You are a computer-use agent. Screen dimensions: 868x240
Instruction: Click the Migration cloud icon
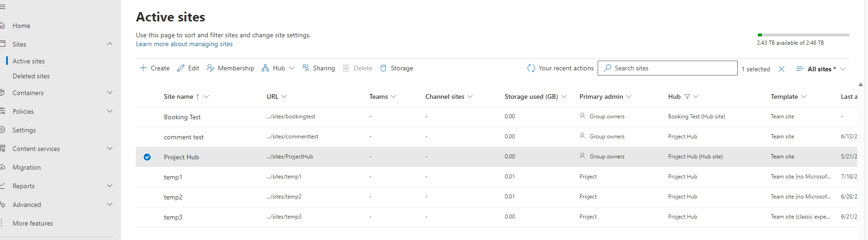click(2, 167)
